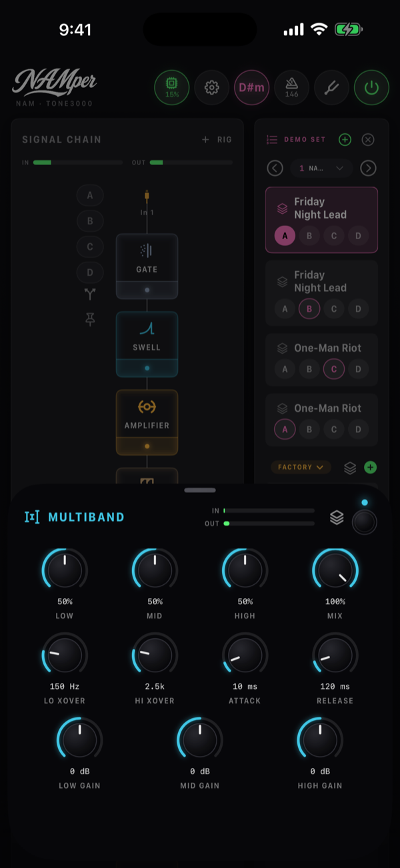
Task: Open the FACTORY dropdown
Action: (x=301, y=467)
